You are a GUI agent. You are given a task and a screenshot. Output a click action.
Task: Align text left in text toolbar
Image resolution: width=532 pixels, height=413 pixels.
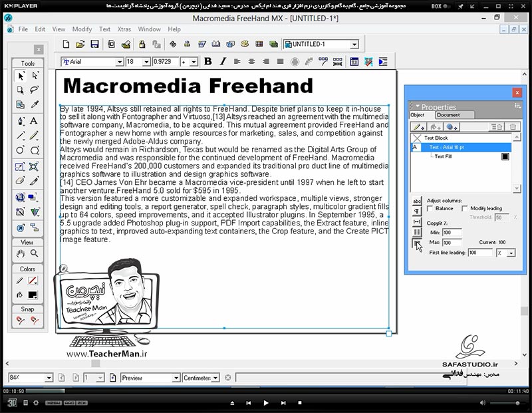click(x=237, y=61)
